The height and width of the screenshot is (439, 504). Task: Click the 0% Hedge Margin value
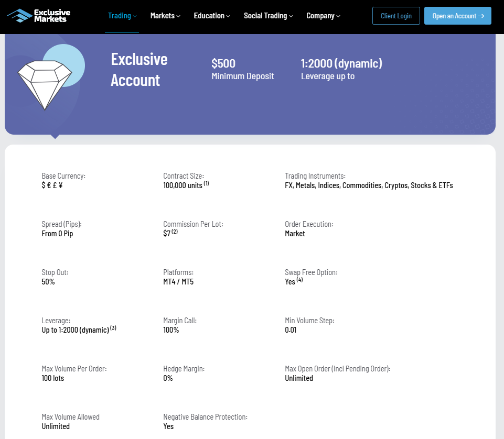168,378
